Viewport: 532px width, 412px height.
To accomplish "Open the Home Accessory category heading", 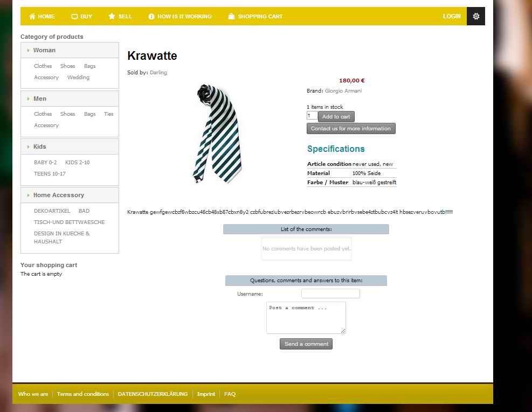I will (59, 195).
